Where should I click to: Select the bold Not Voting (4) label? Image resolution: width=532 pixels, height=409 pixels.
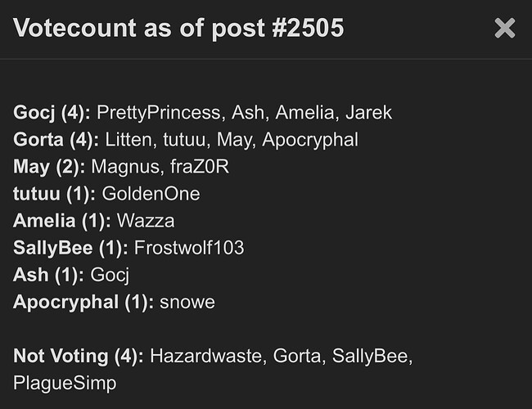[x=79, y=356]
